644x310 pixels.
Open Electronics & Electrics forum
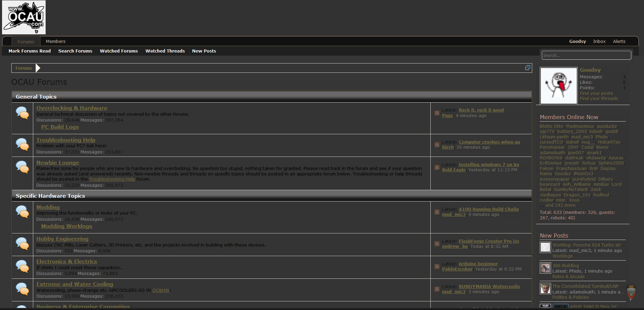[67, 262]
